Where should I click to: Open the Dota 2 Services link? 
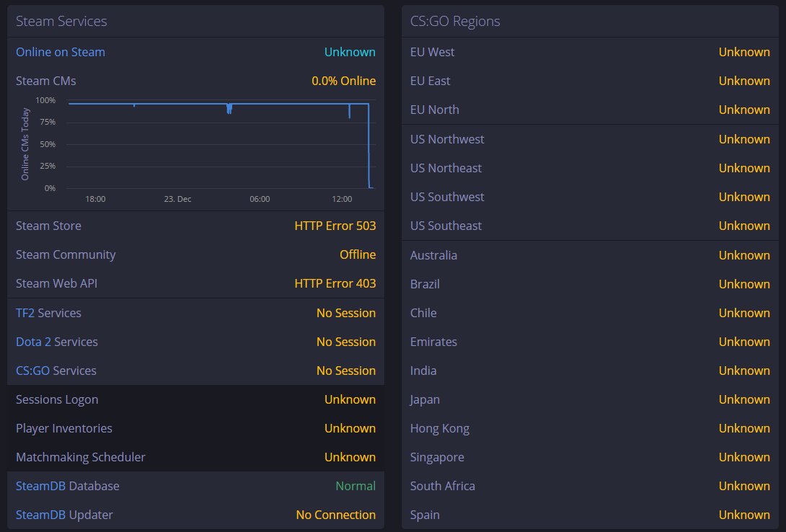coord(33,342)
